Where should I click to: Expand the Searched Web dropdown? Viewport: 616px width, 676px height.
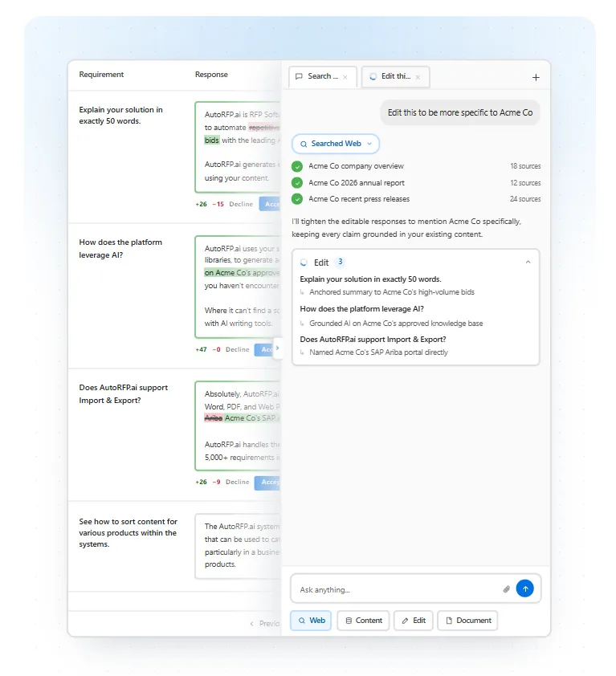pos(336,144)
